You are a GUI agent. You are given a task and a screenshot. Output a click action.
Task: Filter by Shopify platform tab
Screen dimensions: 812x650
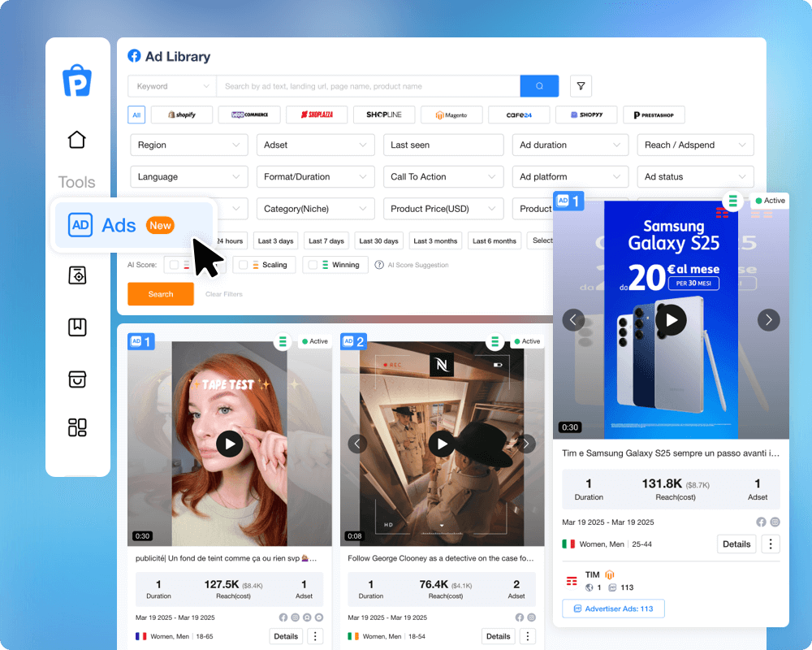pyautogui.click(x=182, y=115)
